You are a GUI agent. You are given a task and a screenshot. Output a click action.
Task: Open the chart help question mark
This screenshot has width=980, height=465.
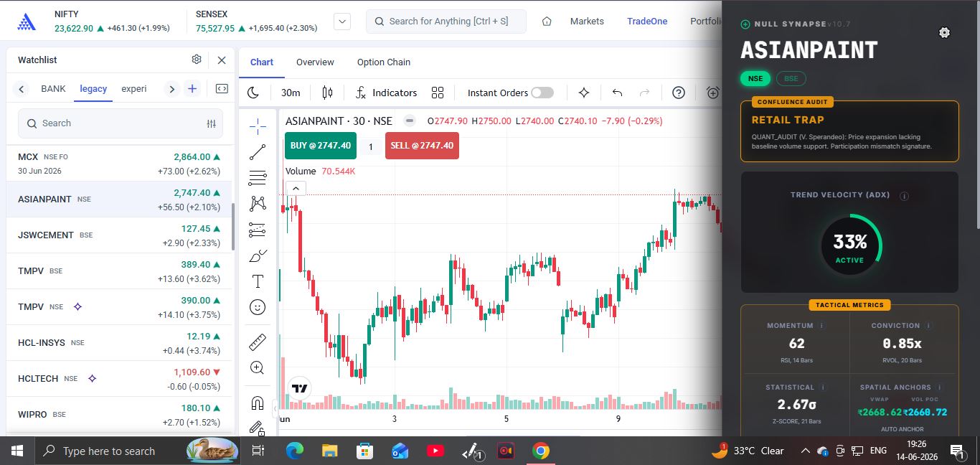[679, 93]
